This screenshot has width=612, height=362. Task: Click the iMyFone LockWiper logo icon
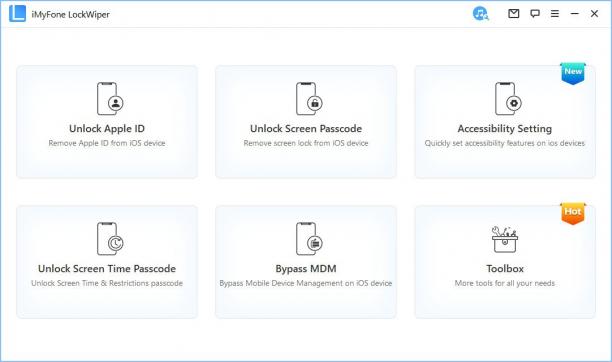coord(17,14)
